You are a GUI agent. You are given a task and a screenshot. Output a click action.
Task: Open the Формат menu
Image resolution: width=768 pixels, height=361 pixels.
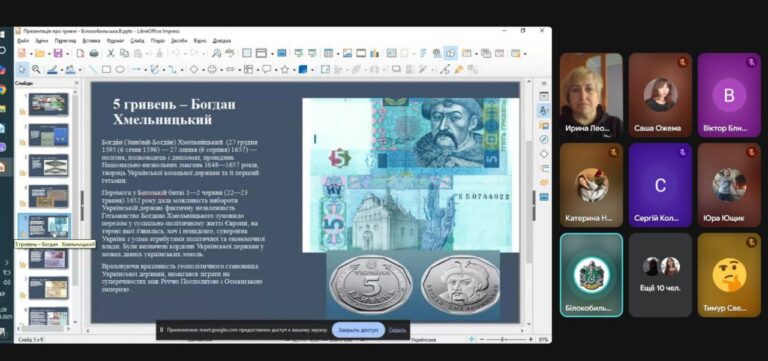pyautogui.click(x=115, y=41)
